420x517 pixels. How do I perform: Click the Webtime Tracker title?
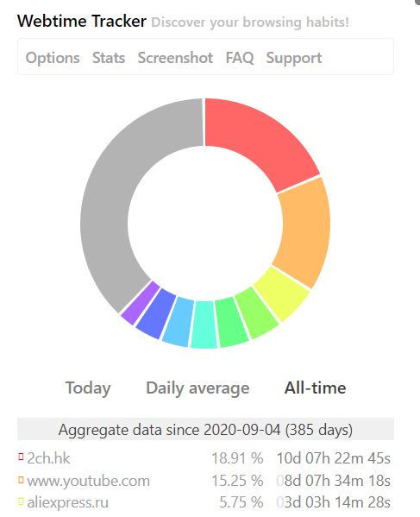[x=82, y=22]
